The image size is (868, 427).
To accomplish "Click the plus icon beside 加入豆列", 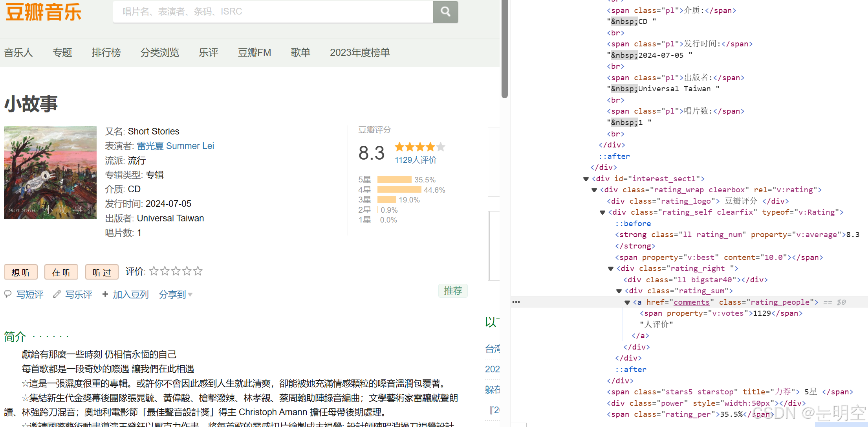I will pos(105,294).
